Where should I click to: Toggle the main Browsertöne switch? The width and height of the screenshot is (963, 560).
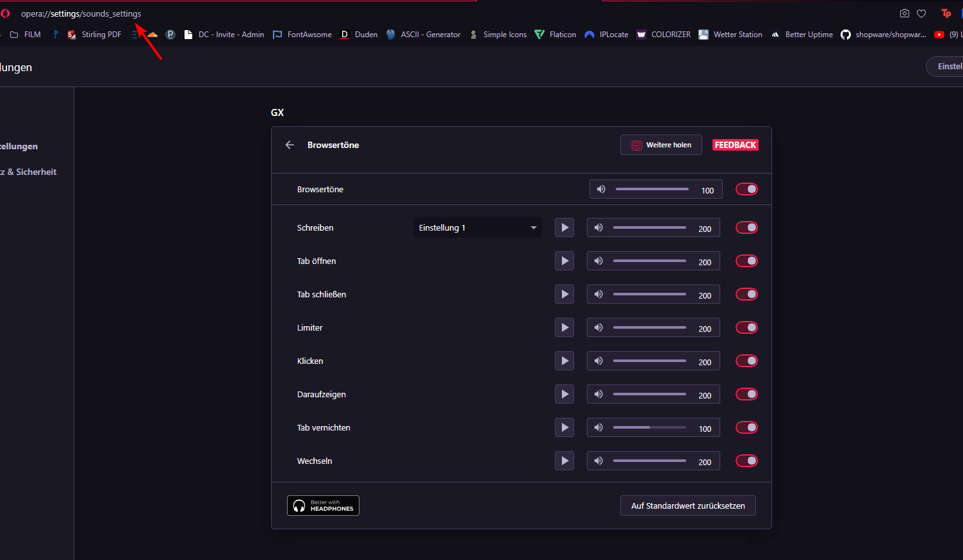click(746, 189)
